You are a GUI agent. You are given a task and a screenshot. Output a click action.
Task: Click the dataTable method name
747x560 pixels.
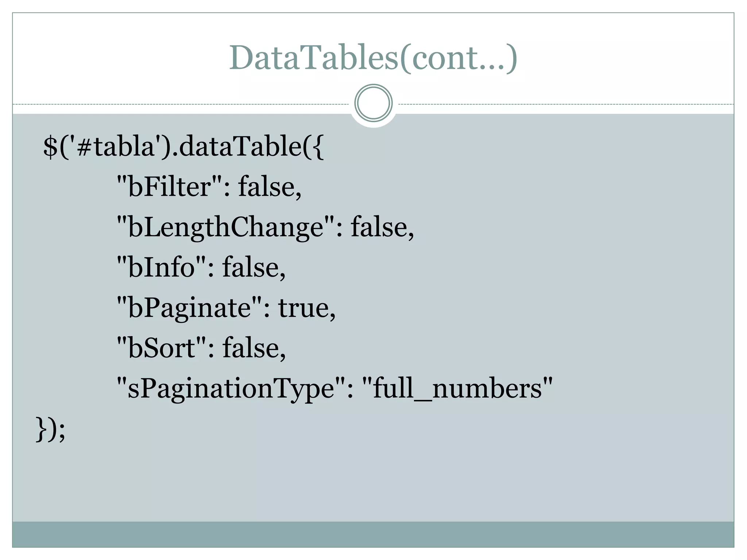pos(239,147)
